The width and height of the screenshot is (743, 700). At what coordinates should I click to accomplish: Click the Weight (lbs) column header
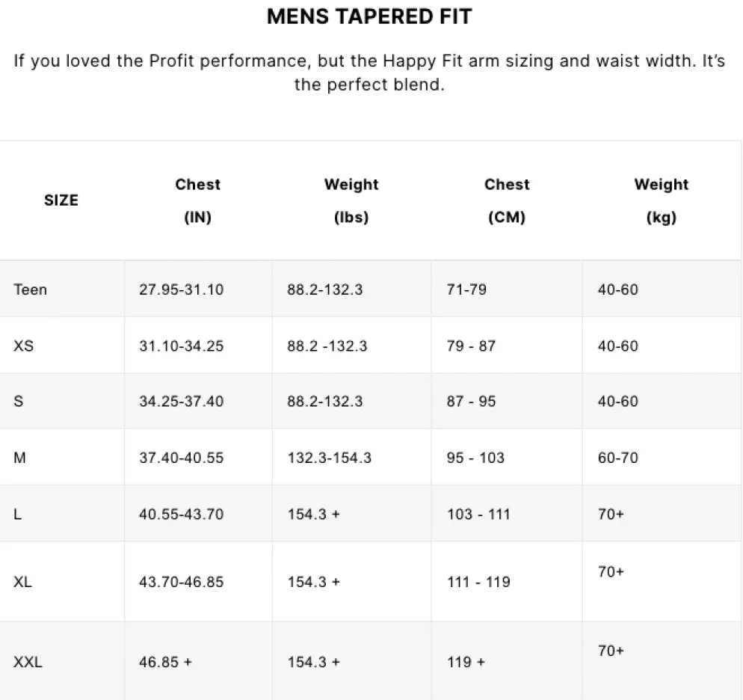click(x=351, y=200)
